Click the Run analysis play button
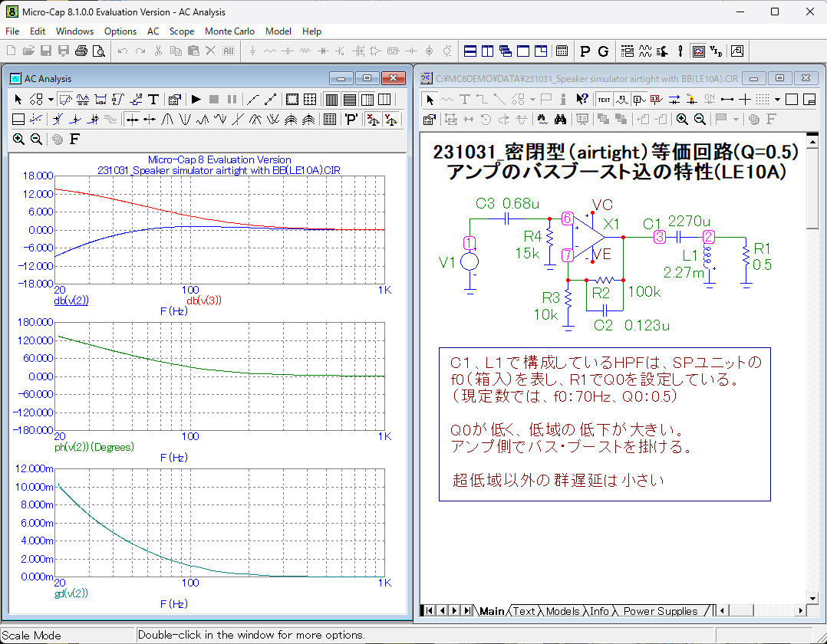 tap(196, 100)
